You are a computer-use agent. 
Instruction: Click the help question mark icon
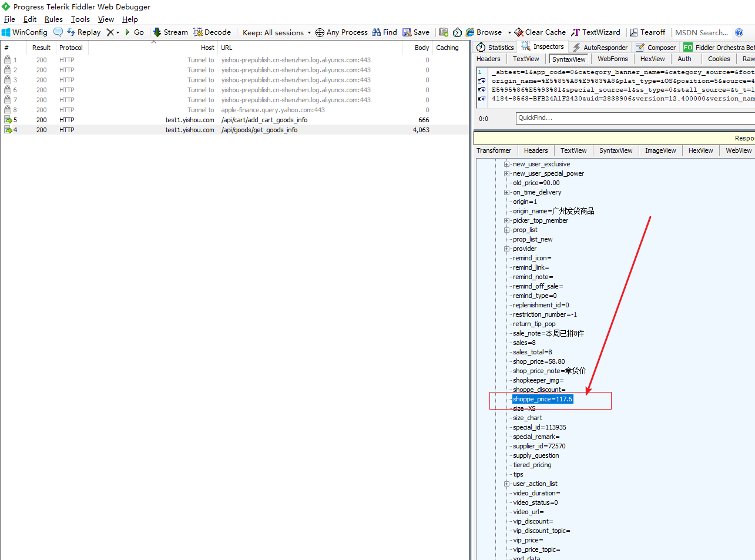(739, 32)
